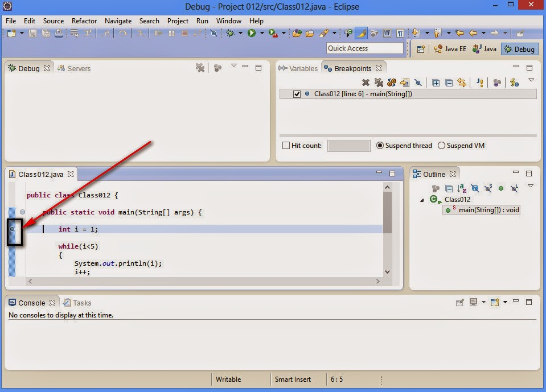This screenshot has height=392, width=546.
Task: Enable the Hit count checkbox
Action: [286, 145]
